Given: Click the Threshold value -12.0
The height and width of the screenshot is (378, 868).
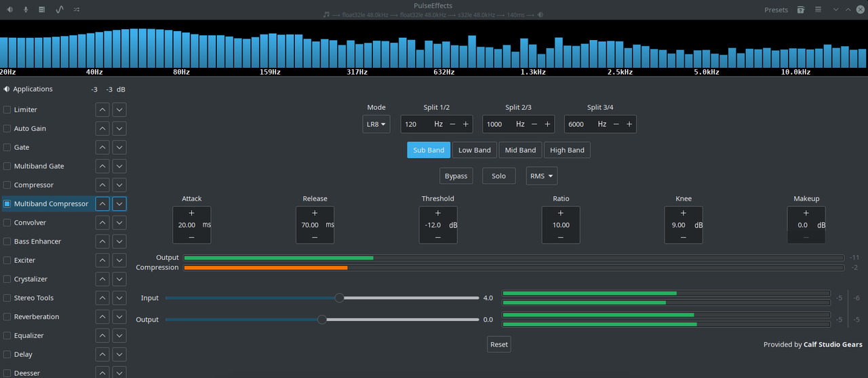Looking at the screenshot, I should tap(433, 225).
